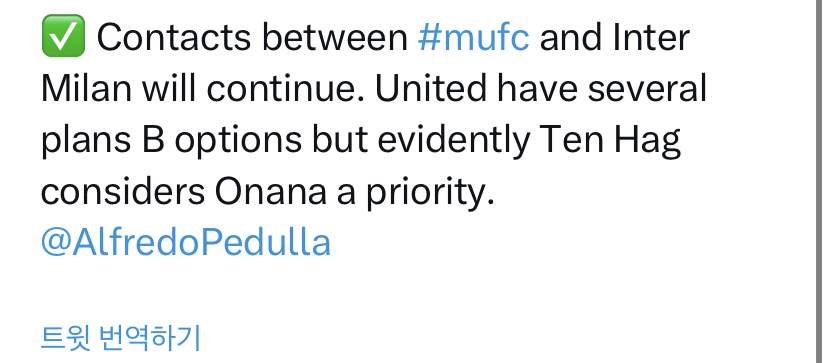The image size is (828, 363).
Task: Click the word "Onana" in the tweet
Action: 271,192
